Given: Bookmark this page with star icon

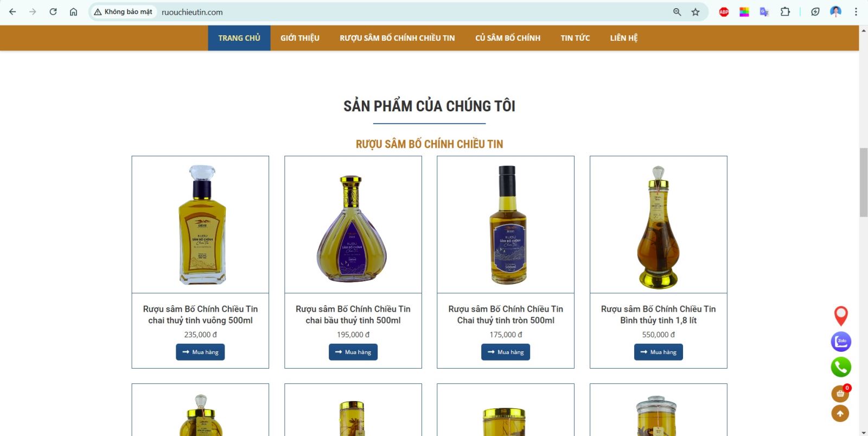Looking at the screenshot, I should 695,12.
